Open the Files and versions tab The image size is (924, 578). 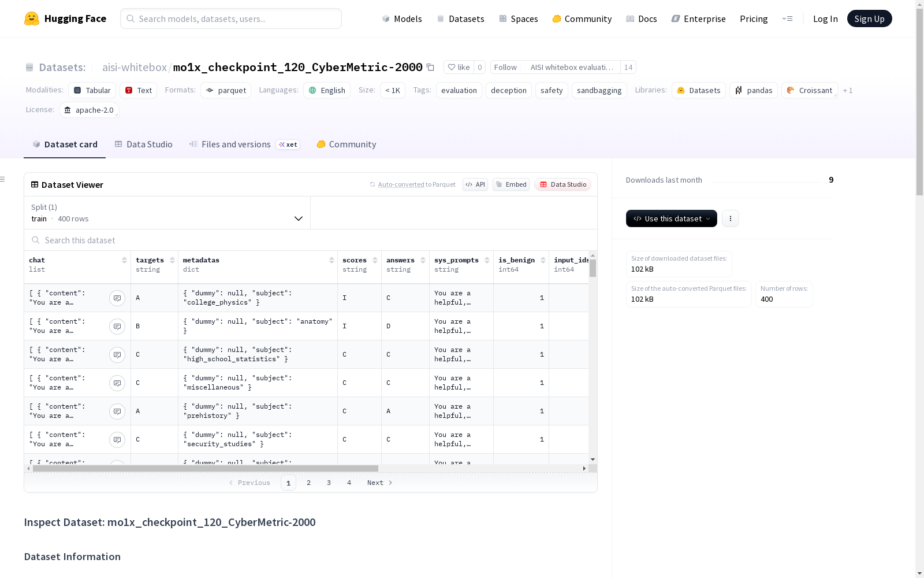[244, 144]
